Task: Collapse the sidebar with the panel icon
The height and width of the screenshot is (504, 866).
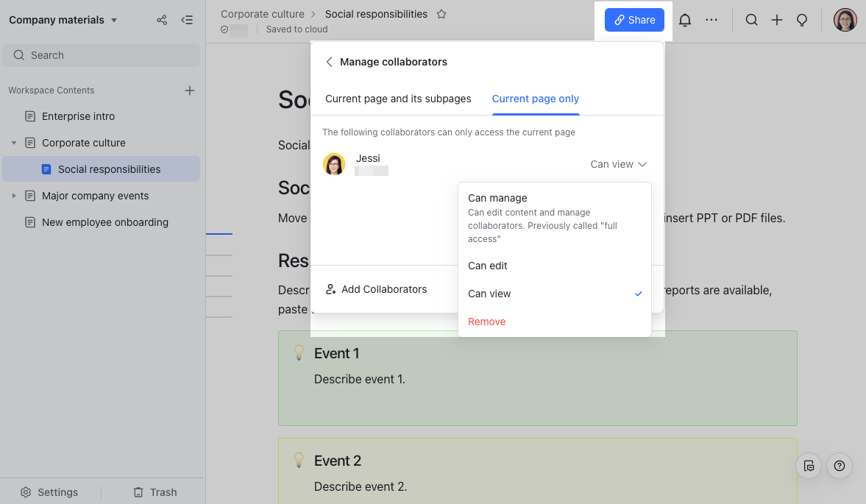Action: pos(187,20)
